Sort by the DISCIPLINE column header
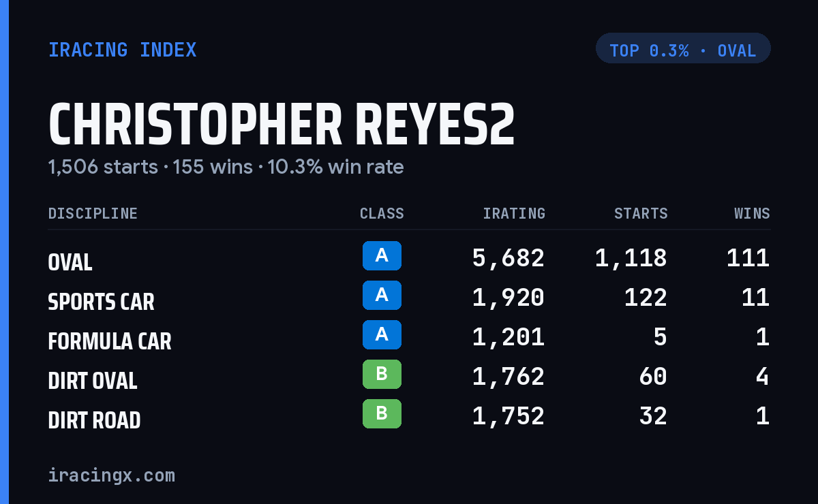Image resolution: width=818 pixels, height=504 pixels. coord(93,214)
